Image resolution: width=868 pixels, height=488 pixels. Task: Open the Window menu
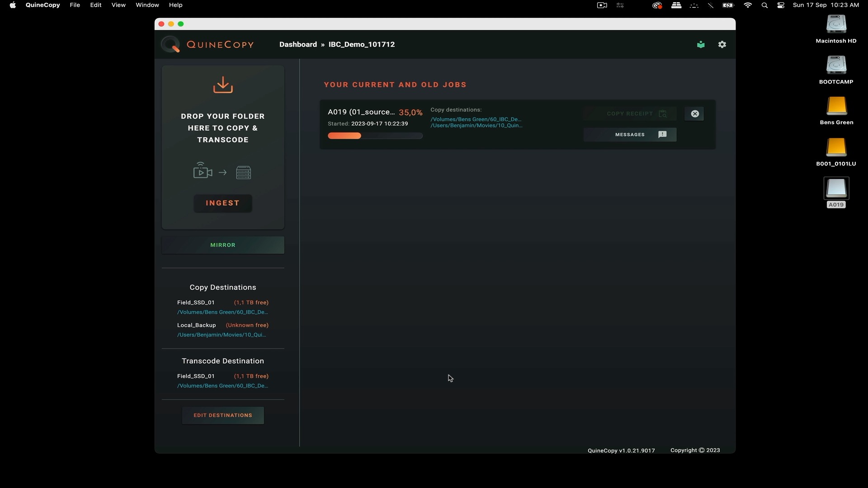tap(147, 5)
